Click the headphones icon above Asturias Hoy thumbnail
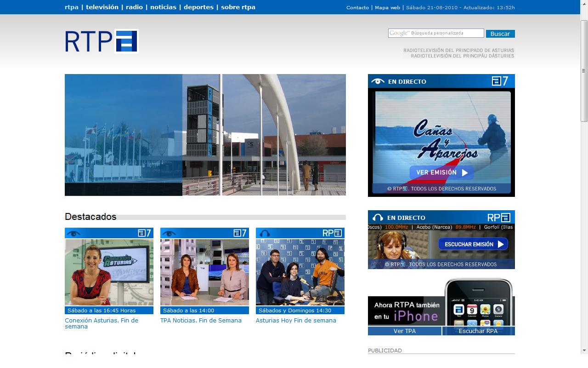The height and width of the screenshot is (368, 588). pos(265,233)
